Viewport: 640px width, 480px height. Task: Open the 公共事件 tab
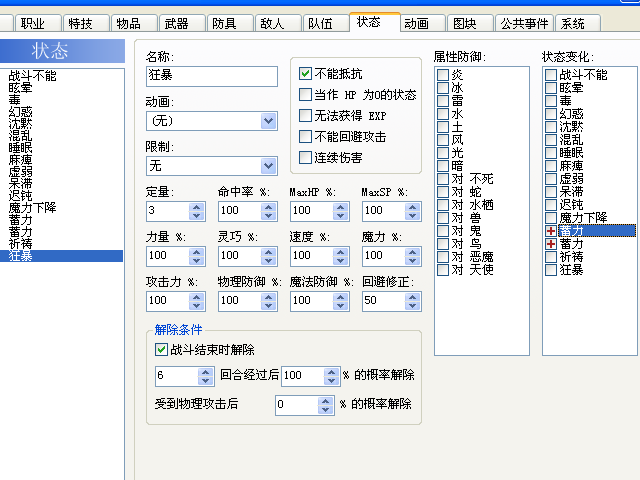(524, 23)
